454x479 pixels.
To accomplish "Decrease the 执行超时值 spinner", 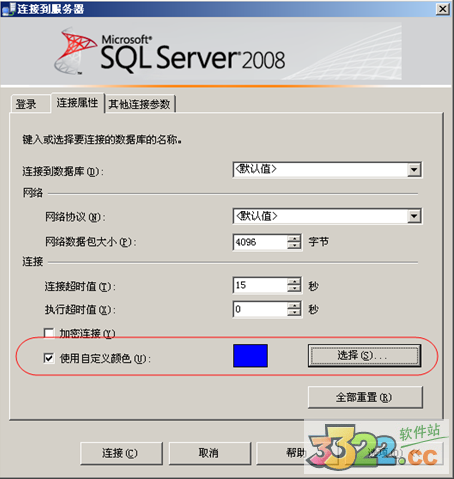I will point(294,313).
